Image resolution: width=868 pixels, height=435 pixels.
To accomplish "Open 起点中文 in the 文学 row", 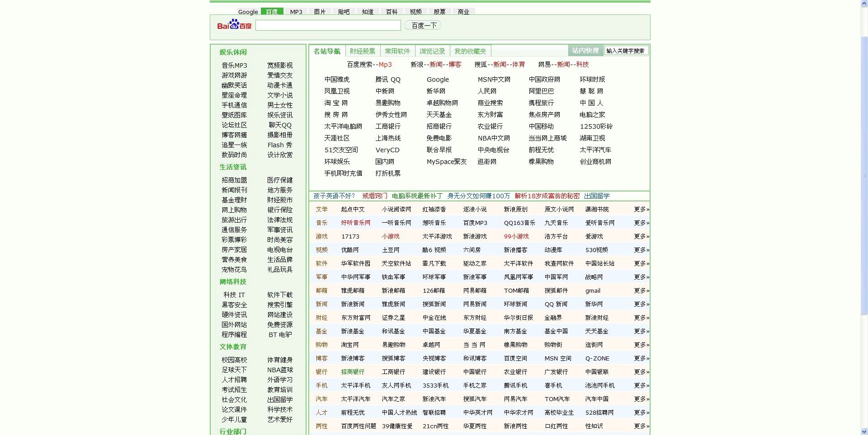I will pyautogui.click(x=353, y=210).
